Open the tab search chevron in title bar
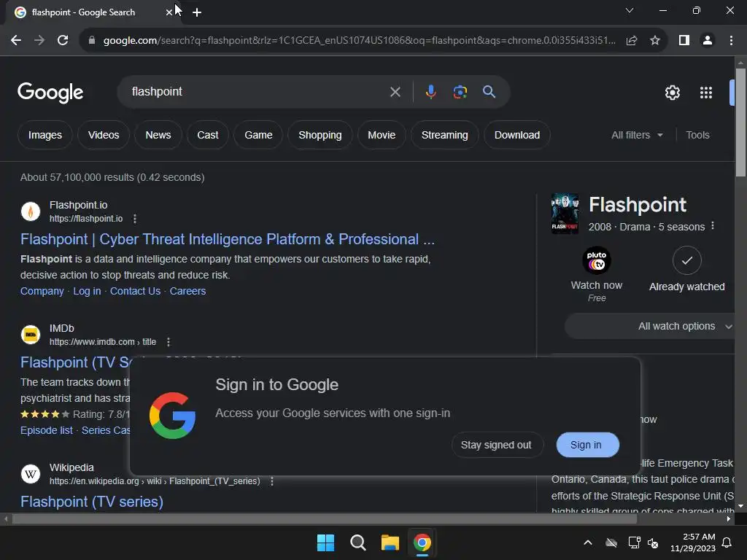 [630, 10]
